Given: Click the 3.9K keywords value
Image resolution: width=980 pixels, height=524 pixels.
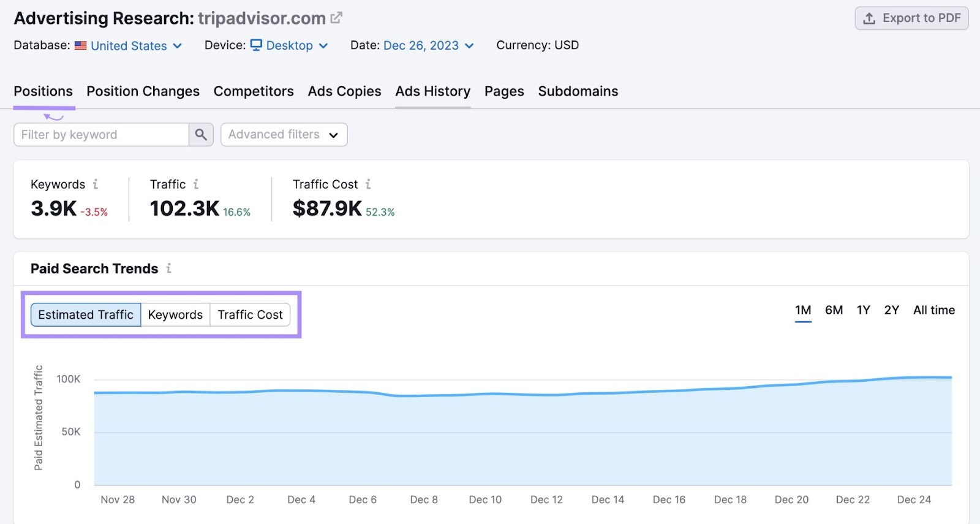Looking at the screenshot, I should click(x=54, y=208).
